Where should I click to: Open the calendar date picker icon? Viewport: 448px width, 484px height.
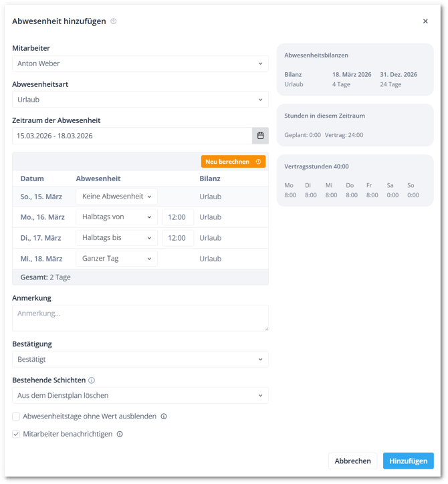[x=260, y=136]
